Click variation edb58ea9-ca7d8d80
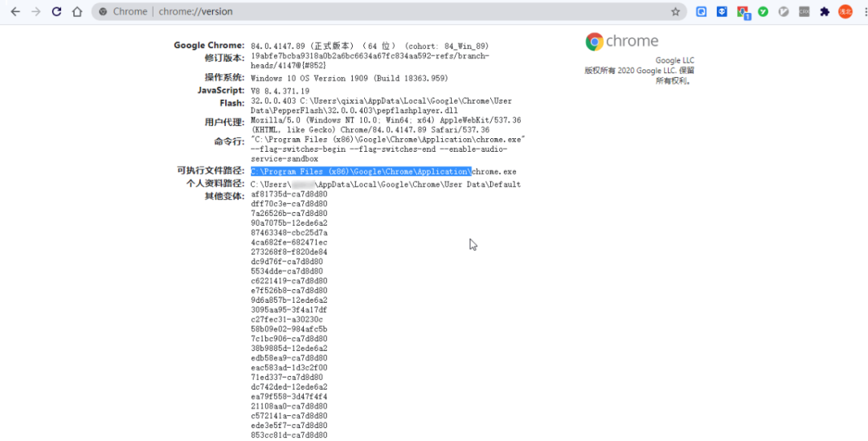868x441 pixels. tap(289, 358)
